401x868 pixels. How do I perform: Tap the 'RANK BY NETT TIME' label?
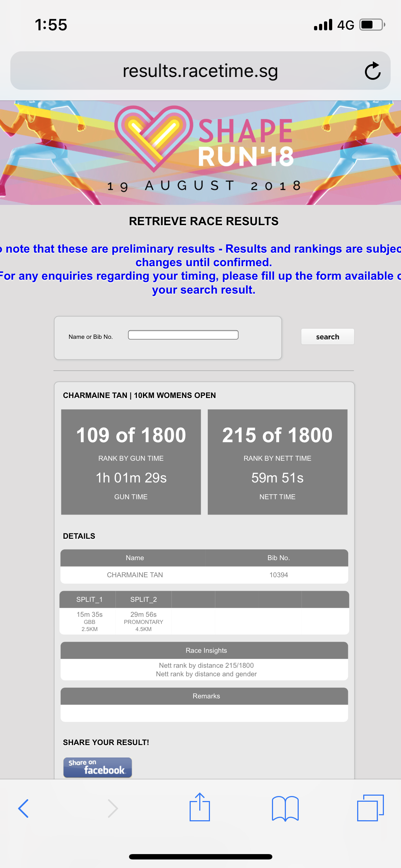277,458
